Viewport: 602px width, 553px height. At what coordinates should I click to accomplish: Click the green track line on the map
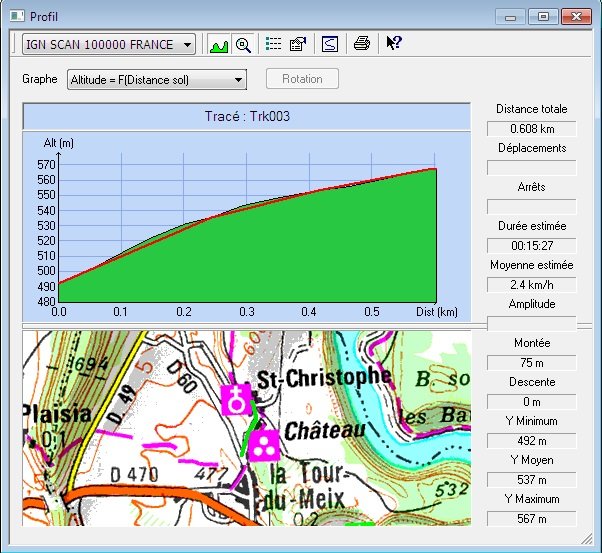250,428
